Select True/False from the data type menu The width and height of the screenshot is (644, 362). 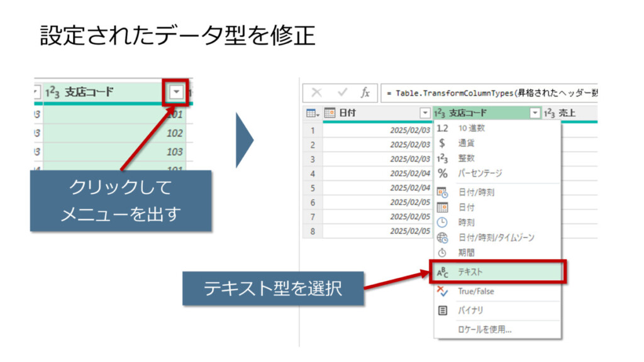[476, 292]
